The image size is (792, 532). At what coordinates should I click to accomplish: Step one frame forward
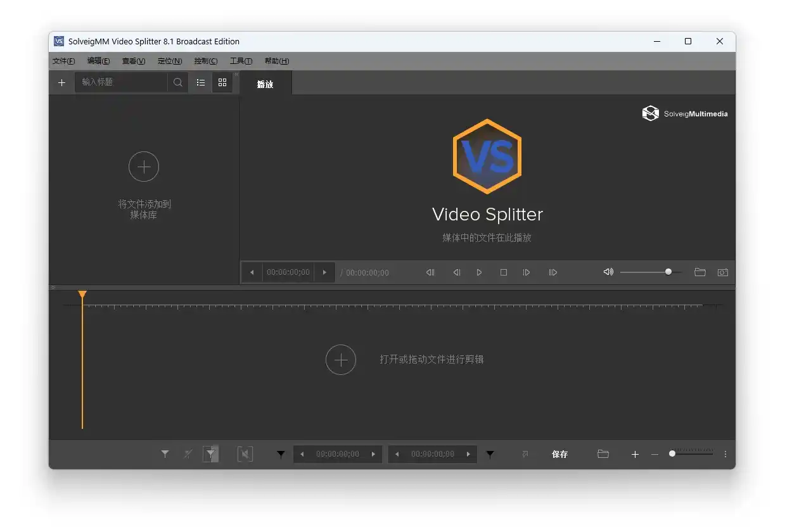(527, 272)
